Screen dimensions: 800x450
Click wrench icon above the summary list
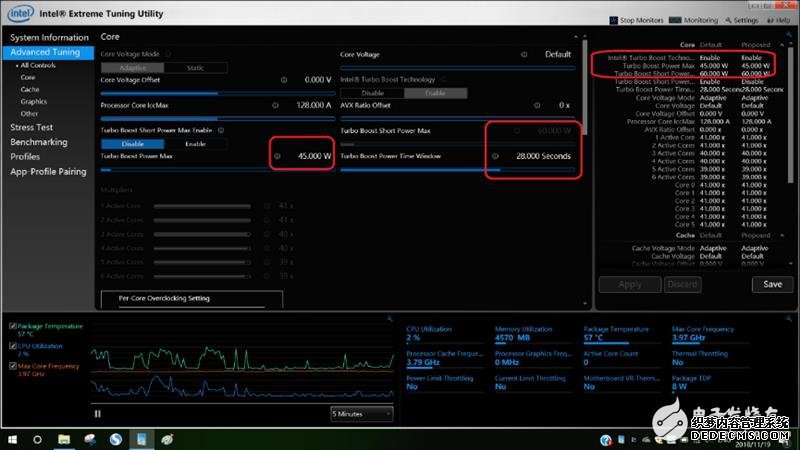pos(789,35)
